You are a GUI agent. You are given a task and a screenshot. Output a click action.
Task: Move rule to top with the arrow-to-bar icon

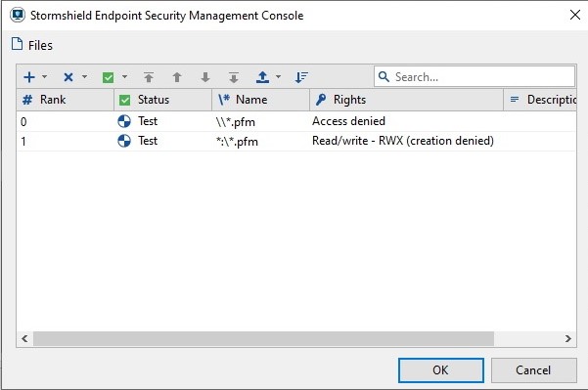pos(149,77)
